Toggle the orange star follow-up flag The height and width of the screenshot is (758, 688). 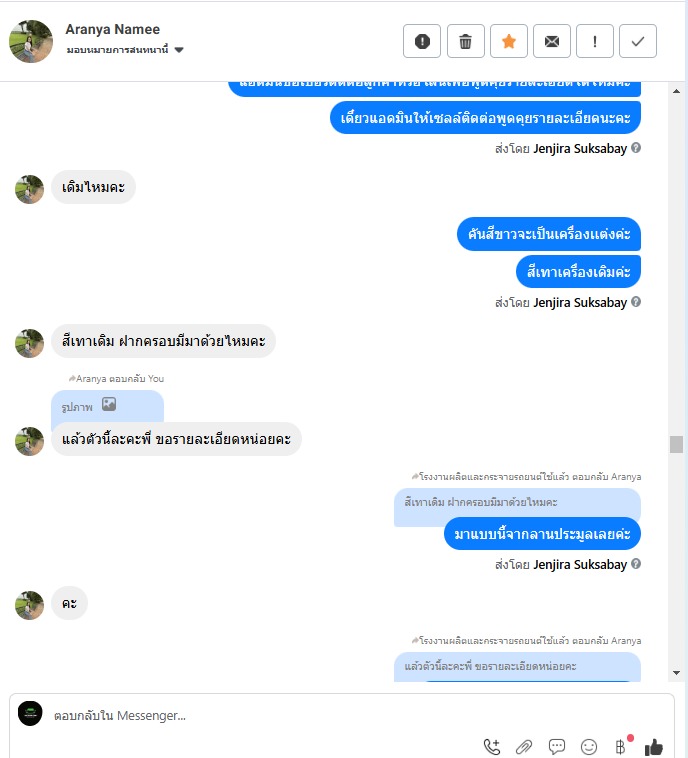tap(508, 41)
